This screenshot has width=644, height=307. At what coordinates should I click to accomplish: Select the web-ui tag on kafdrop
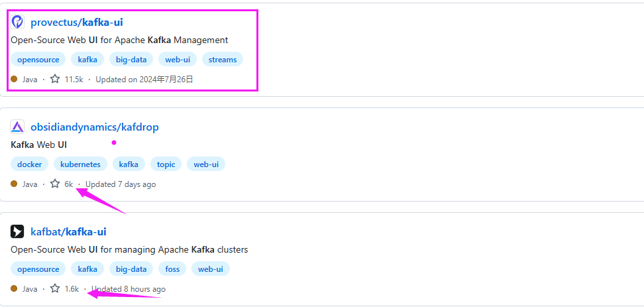(206, 164)
